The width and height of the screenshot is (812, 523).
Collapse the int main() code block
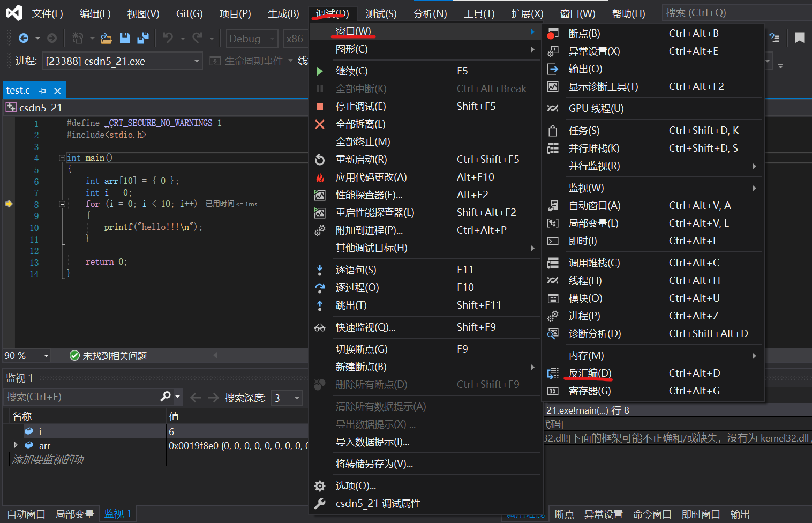62,158
